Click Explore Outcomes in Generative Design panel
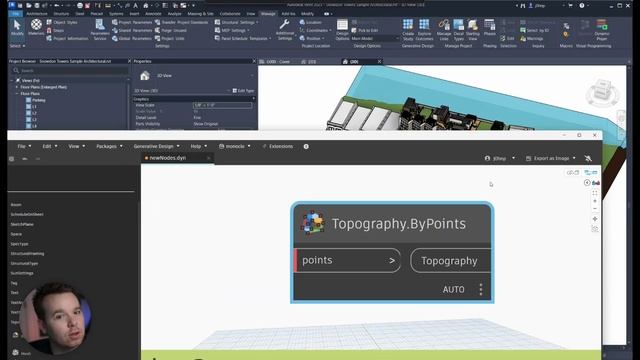The image size is (640, 360). 424,30
